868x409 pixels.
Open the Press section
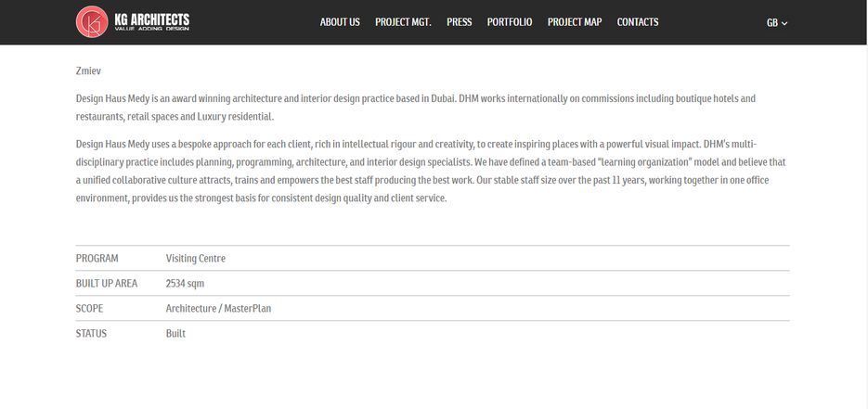pyautogui.click(x=460, y=22)
